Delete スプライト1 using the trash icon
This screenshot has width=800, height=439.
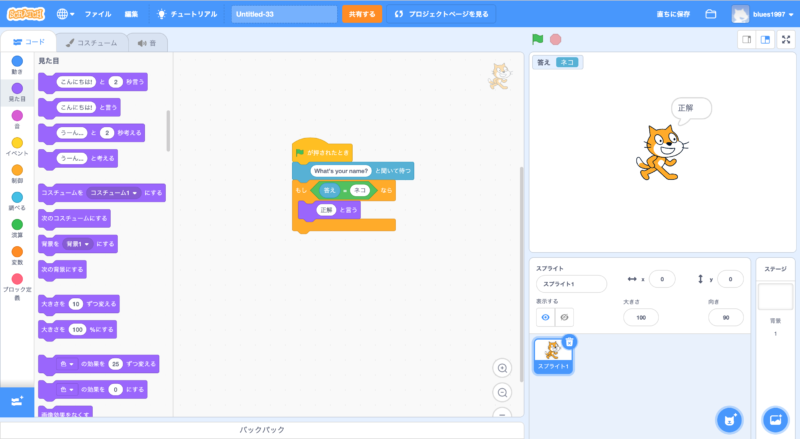568,342
